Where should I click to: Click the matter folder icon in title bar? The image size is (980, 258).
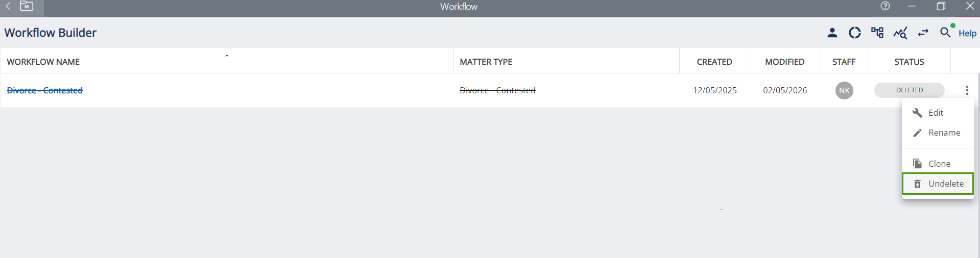[x=27, y=7]
